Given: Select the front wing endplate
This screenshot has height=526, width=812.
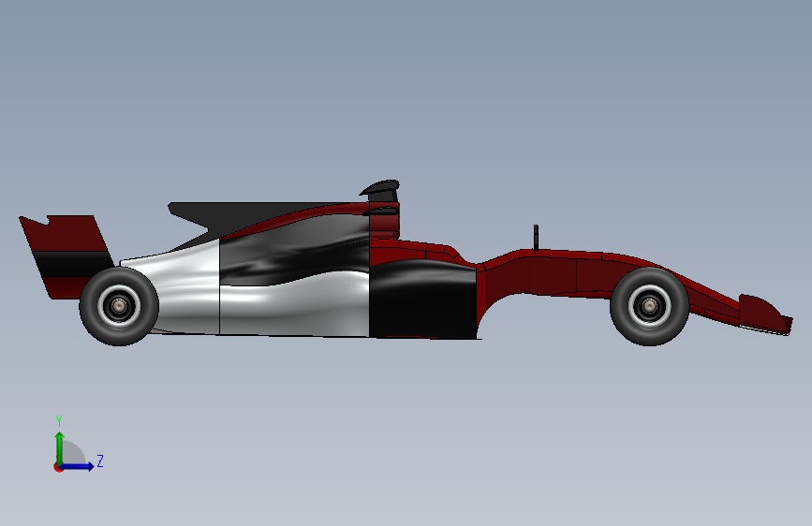Looking at the screenshot, I should [x=761, y=314].
